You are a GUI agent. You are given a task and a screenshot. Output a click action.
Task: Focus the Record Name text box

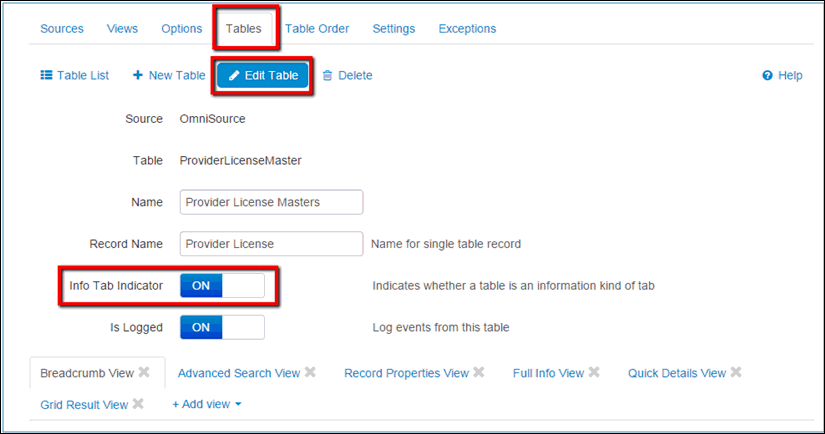271,243
